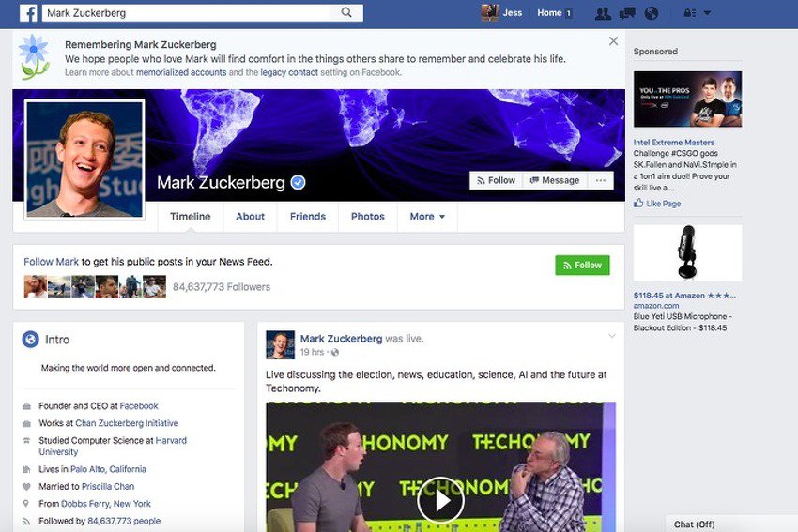Switch to the About tab
This screenshot has width=798, height=532.
(250, 217)
